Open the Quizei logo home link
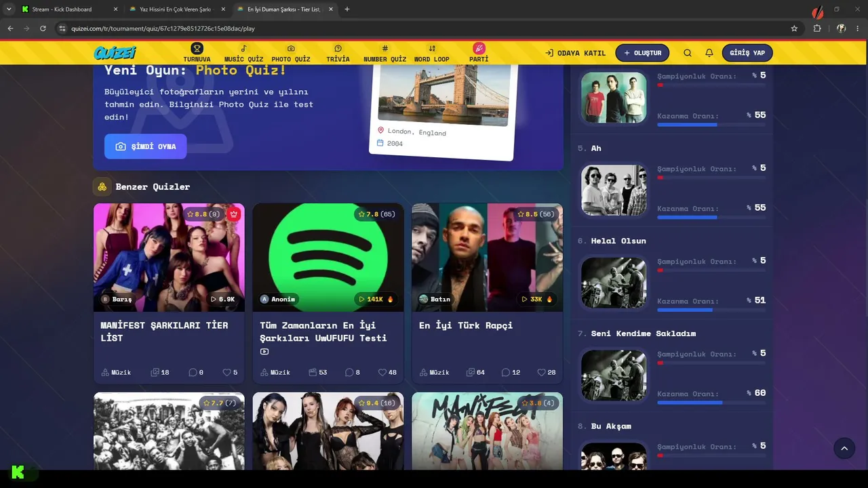This screenshot has height=488, width=868. pyautogui.click(x=115, y=53)
